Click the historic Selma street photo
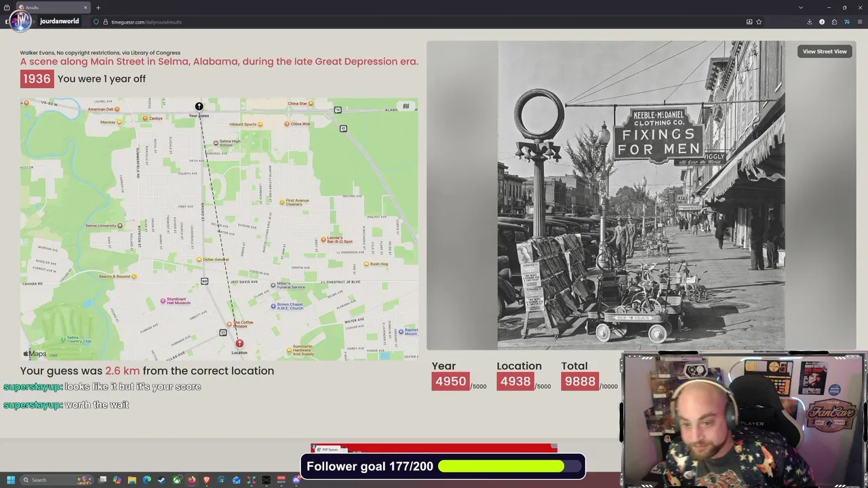The width and height of the screenshot is (868, 488). (x=641, y=195)
